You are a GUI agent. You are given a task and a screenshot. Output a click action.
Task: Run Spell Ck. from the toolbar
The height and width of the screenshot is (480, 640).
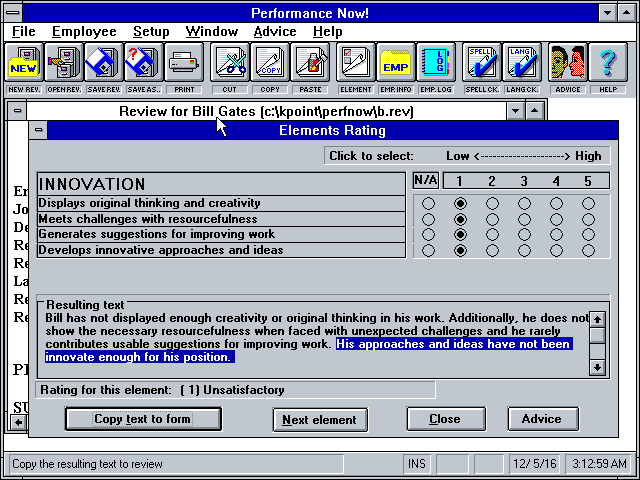(x=482, y=62)
